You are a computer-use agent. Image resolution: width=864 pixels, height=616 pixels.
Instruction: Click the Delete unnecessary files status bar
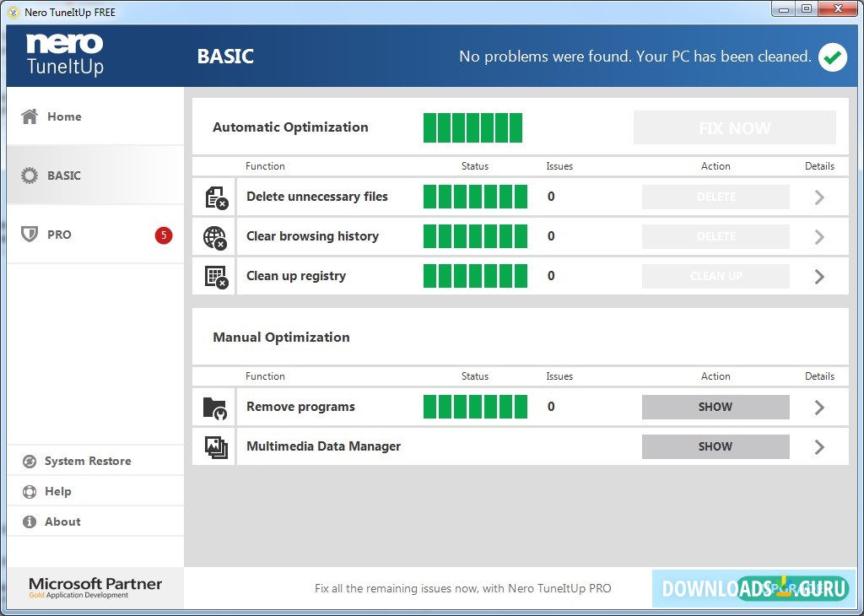pos(475,197)
